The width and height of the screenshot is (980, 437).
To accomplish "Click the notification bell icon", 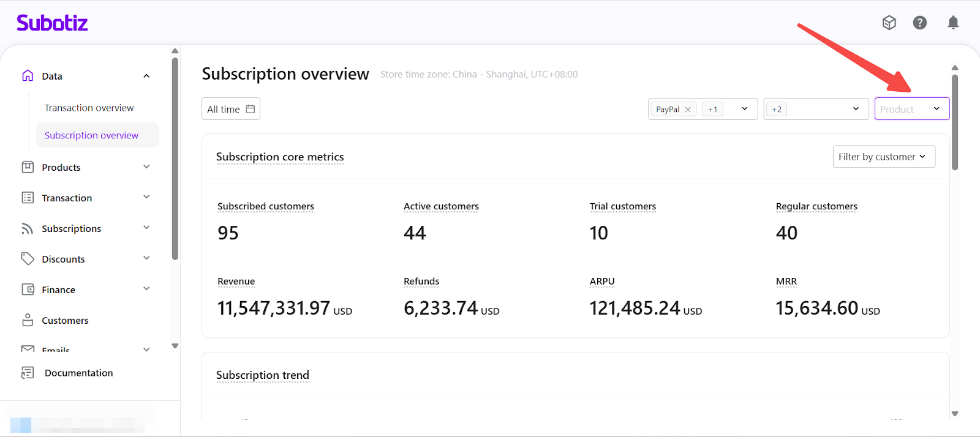I will pos(953,23).
